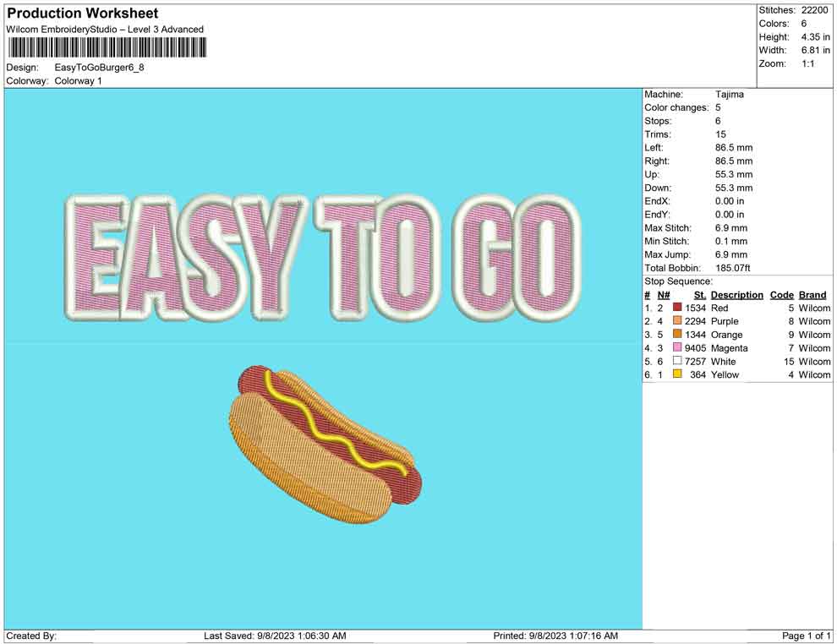Sort by the St. column header
The image size is (837, 644).
point(698,294)
